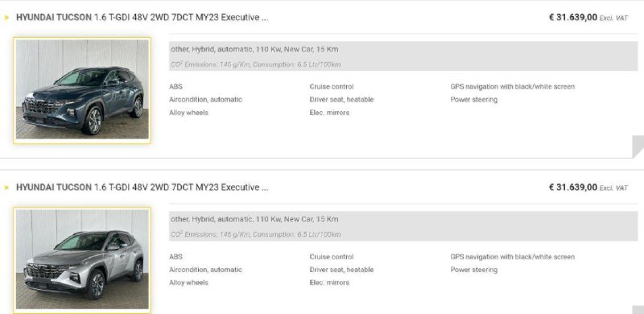This screenshot has width=644, height=314.
Task: Click second listing CO2 emissions consumption text
Action: (255, 234)
